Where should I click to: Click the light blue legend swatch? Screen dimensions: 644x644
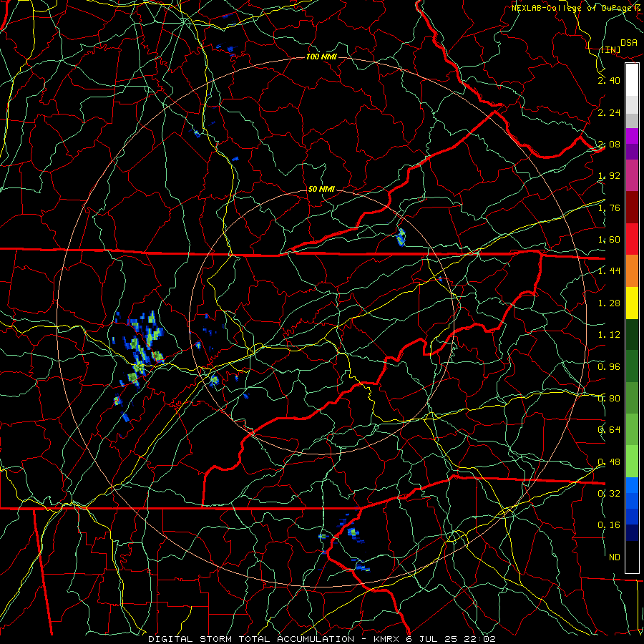(632, 485)
